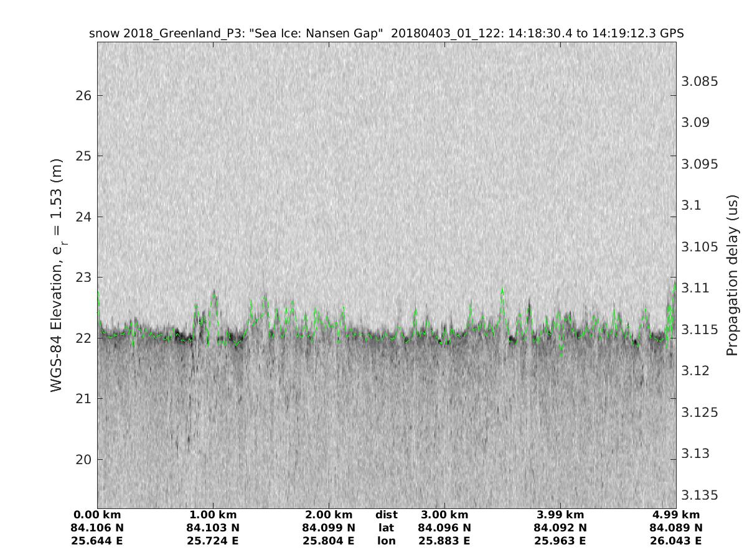Select the 1.00 km distance label
This screenshot has width=747, height=560.
point(213,515)
